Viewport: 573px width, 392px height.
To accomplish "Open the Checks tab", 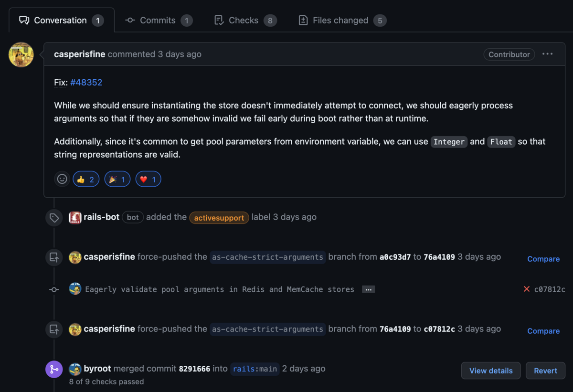I will [x=245, y=20].
